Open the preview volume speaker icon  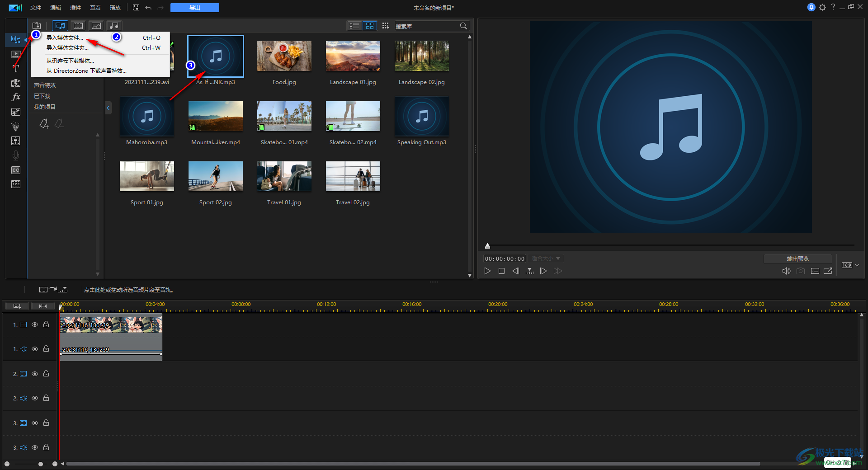(786, 271)
